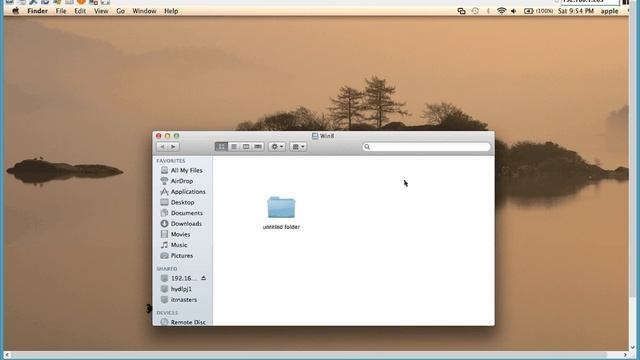Click the Wi-Fi status icon
Viewport: 640px width, 360px height.
point(501,11)
